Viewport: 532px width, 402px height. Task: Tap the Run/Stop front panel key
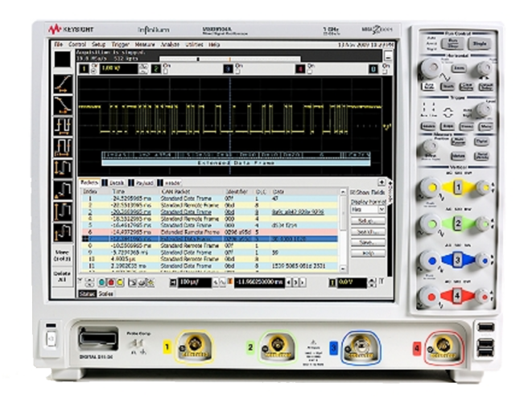point(453,43)
